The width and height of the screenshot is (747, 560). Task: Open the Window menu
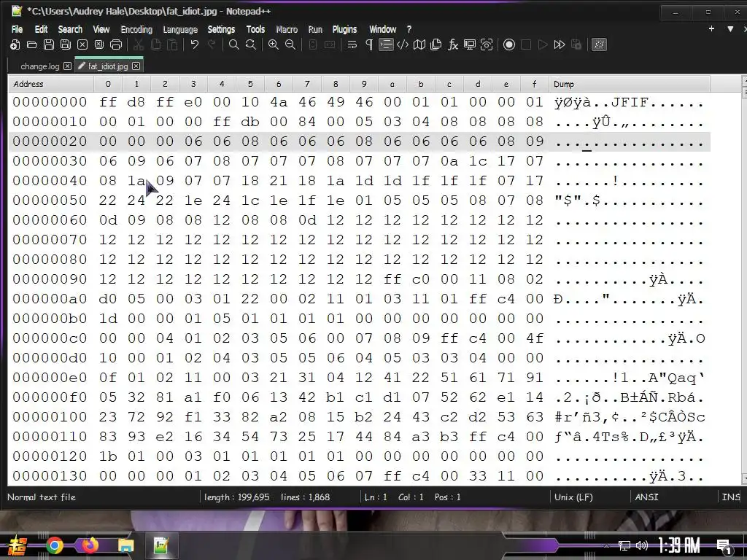coord(382,29)
